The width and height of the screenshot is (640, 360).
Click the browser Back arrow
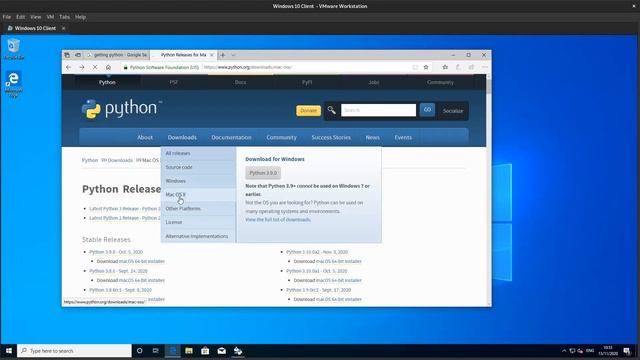point(69,67)
